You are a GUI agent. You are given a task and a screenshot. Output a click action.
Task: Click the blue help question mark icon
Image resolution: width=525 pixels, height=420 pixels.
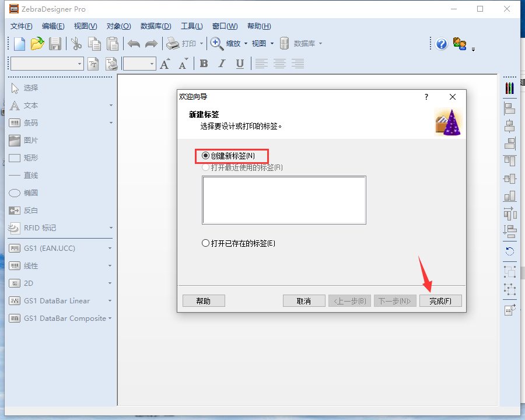click(442, 44)
